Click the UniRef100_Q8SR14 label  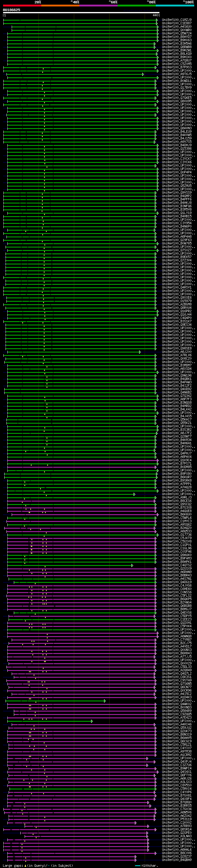(177, 829)
